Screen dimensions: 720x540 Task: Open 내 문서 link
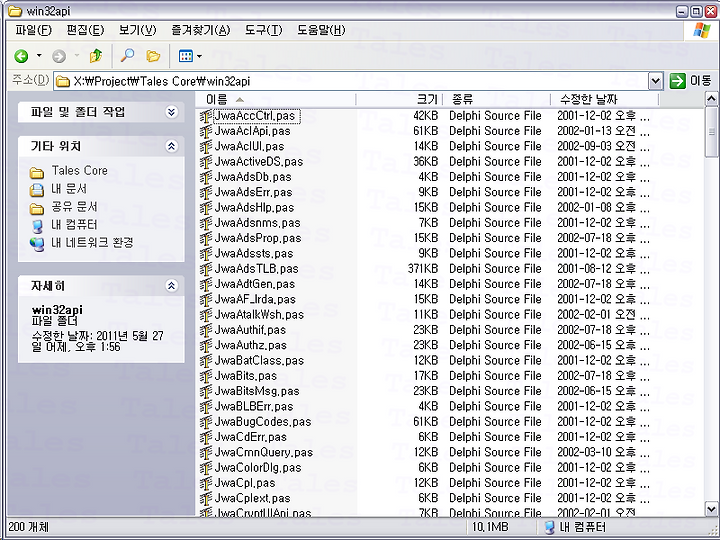[69, 188]
